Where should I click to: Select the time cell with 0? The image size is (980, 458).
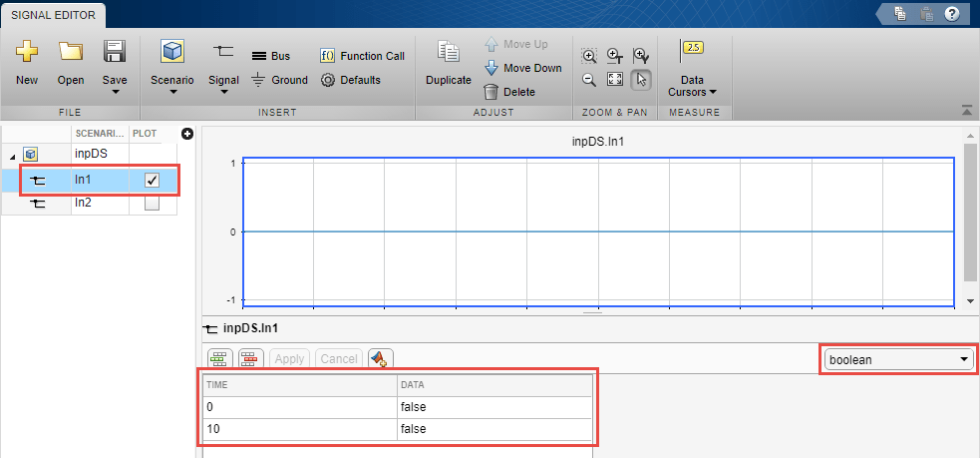300,407
